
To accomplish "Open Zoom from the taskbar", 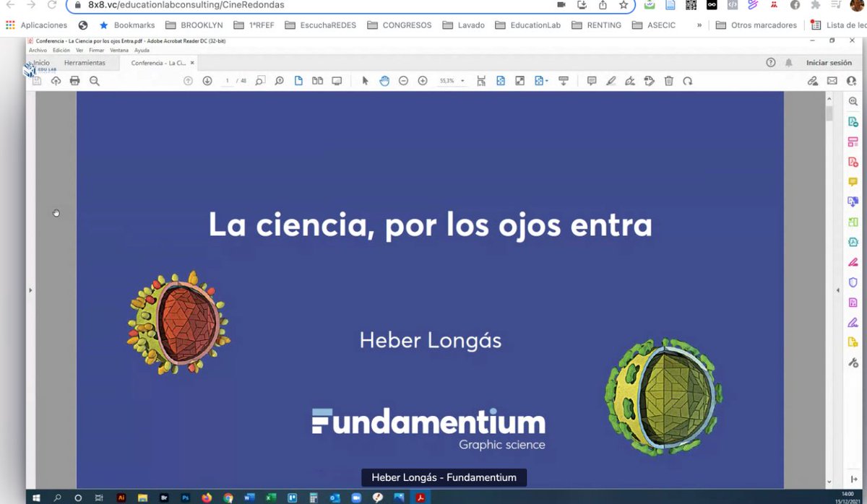I will [355, 498].
